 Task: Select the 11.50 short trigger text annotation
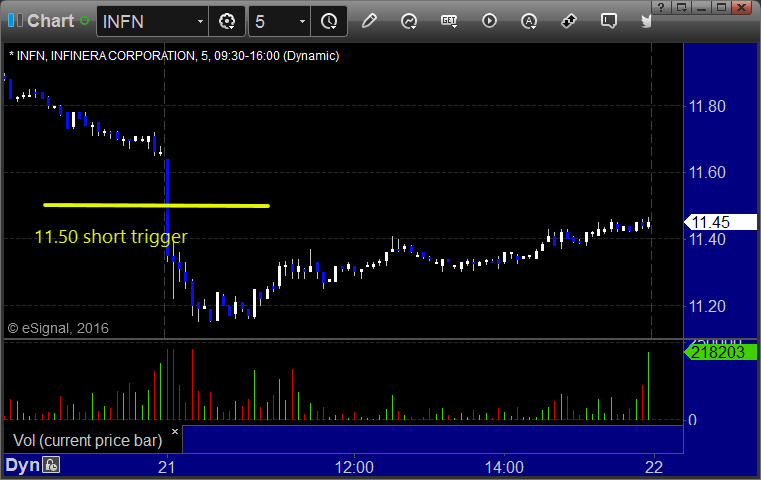click(111, 237)
